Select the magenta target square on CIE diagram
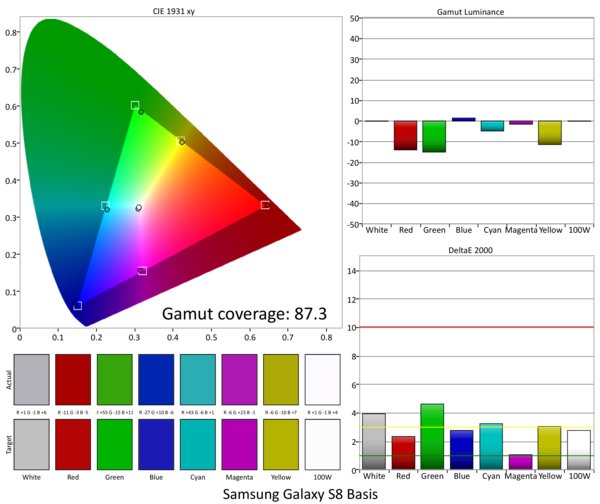 pyautogui.click(x=142, y=271)
